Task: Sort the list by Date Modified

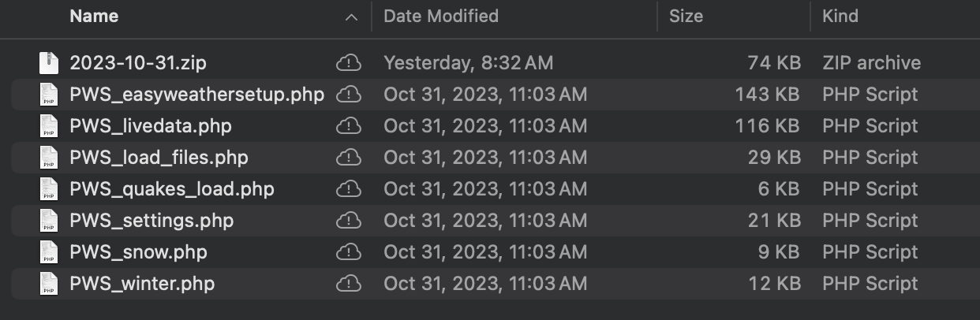Action: tap(441, 16)
